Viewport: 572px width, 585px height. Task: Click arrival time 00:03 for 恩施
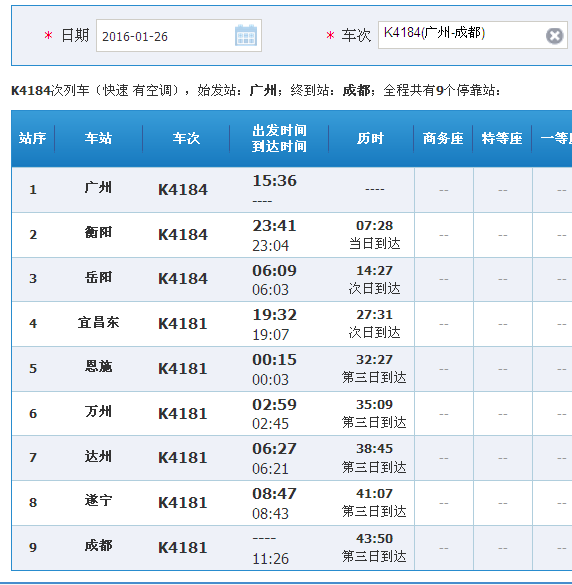271,380
